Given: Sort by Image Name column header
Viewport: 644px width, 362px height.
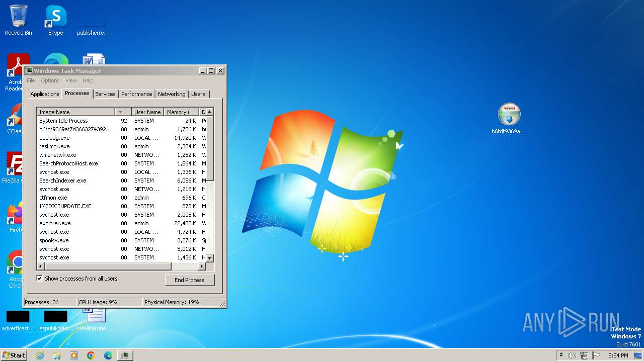Looking at the screenshot, I should [x=75, y=112].
